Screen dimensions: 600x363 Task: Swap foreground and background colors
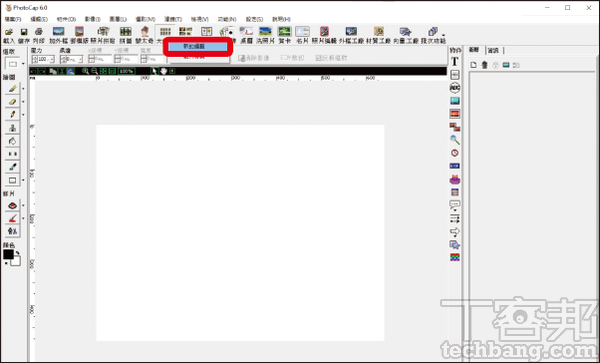coord(17,253)
